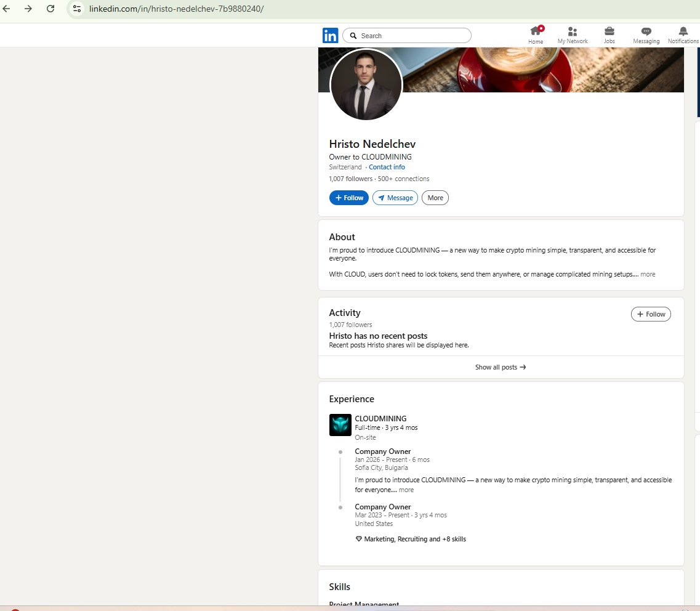Click the Experience section heading
Image resolution: width=700 pixels, height=611 pixels.
tap(352, 399)
